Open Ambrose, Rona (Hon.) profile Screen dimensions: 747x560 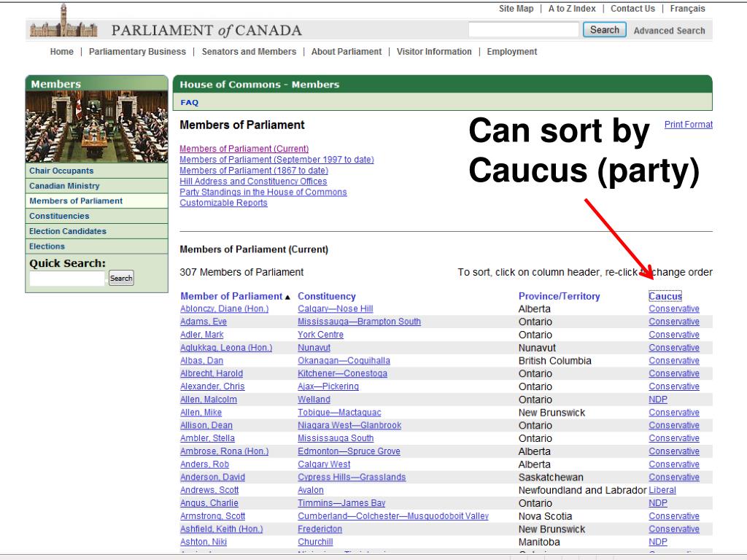pos(225,451)
